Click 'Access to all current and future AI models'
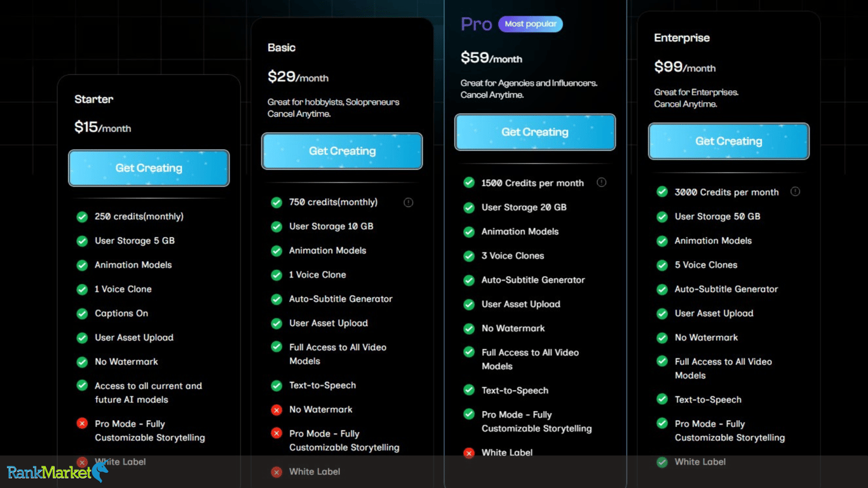The image size is (868, 488). (x=149, y=393)
